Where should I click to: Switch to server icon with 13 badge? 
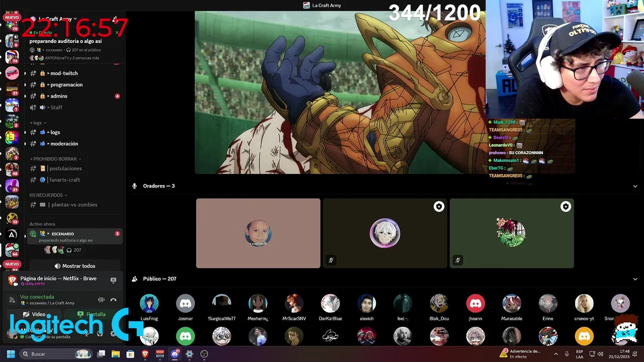(x=12, y=218)
